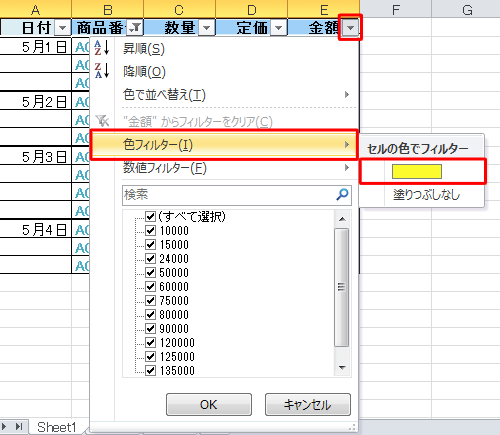Image resolution: width=500 pixels, height=435 pixels.
Task: Open the 定価 column filter dropdown
Action: pos(279,28)
